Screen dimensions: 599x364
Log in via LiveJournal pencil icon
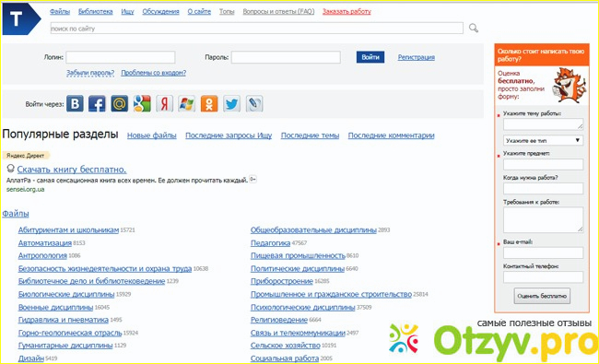(254, 103)
